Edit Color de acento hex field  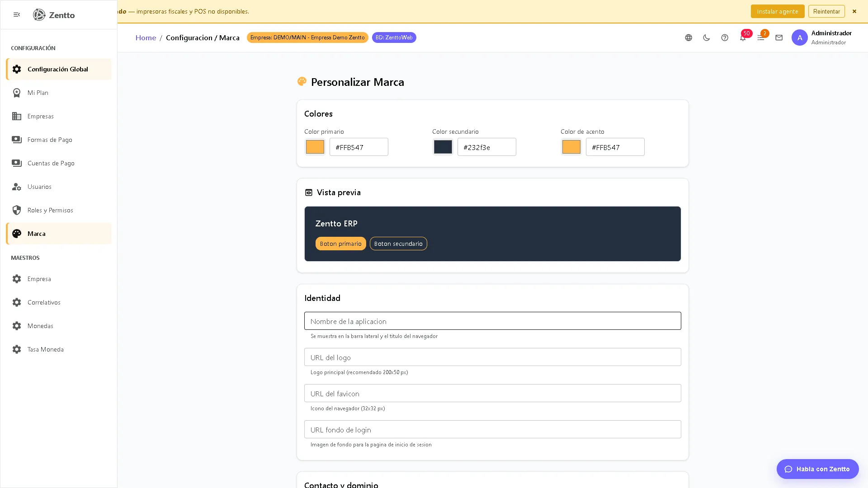tap(615, 147)
